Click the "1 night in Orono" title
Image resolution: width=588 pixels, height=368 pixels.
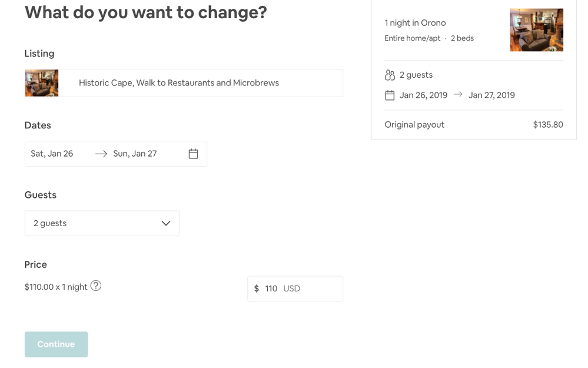click(415, 23)
